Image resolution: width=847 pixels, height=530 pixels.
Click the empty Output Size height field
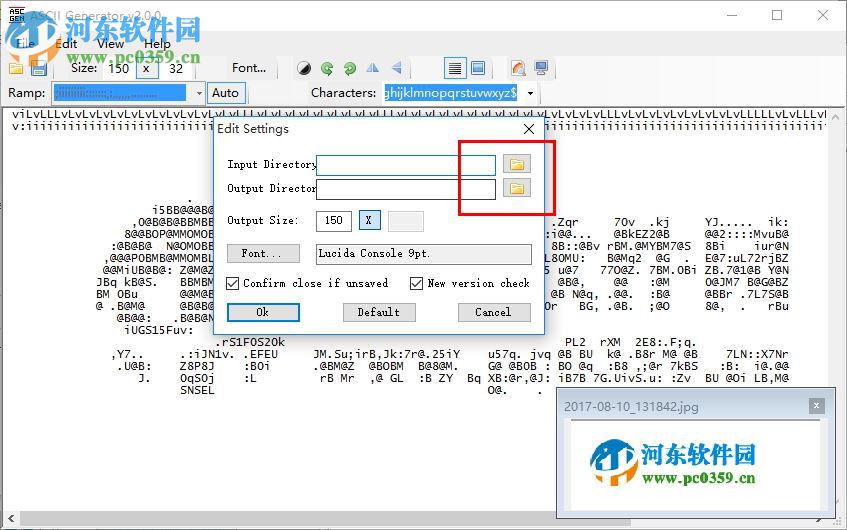406,221
